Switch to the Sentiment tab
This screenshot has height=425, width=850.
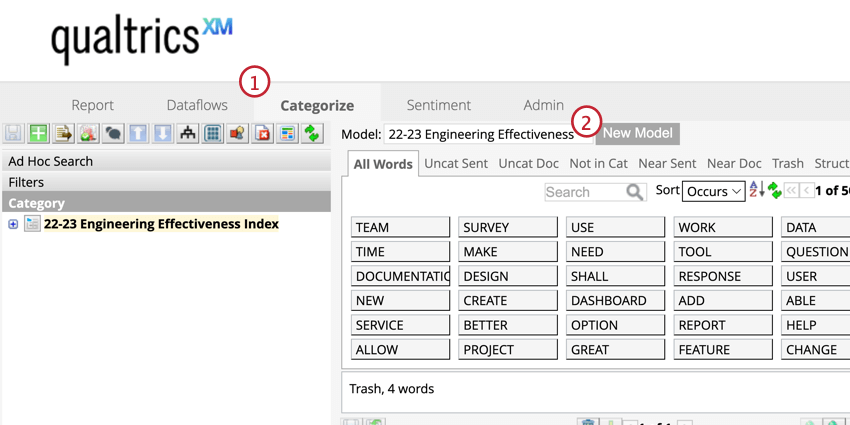coord(438,105)
